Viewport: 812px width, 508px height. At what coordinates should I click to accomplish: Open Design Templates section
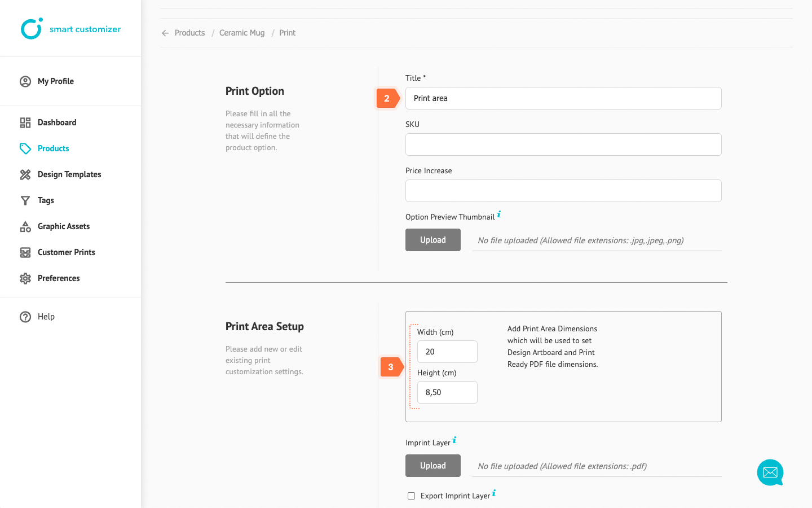click(69, 174)
